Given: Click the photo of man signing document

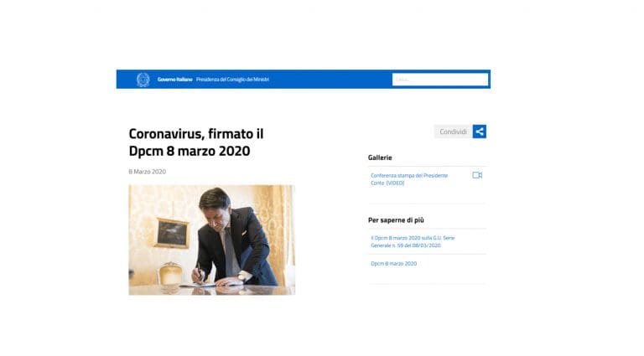Looking at the screenshot, I should [x=211, y=240].
